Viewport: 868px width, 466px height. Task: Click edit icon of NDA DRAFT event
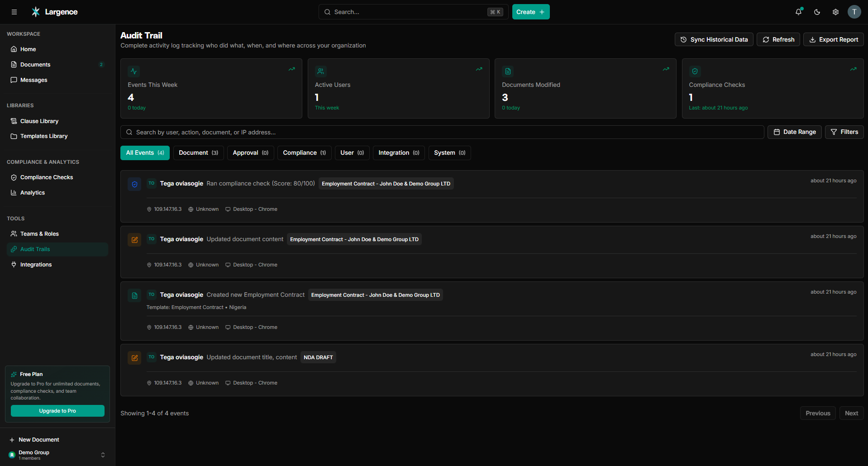coord(134,358)
